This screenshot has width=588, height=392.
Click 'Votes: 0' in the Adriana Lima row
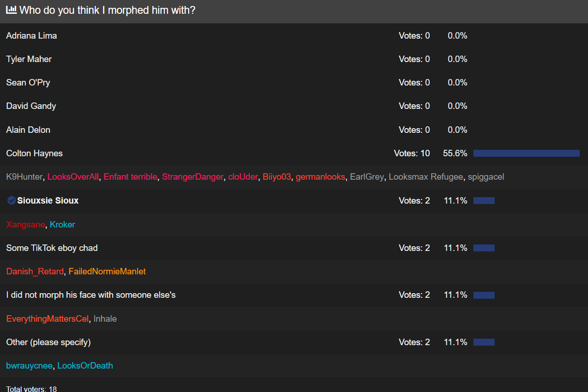coord(415,35)
